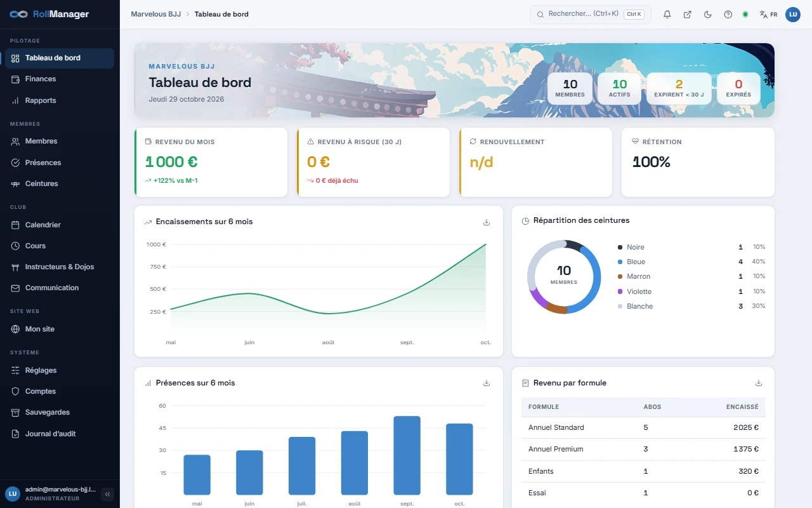Click the green status indicator dot
This screenshot has width=812, height=508.
745,15
